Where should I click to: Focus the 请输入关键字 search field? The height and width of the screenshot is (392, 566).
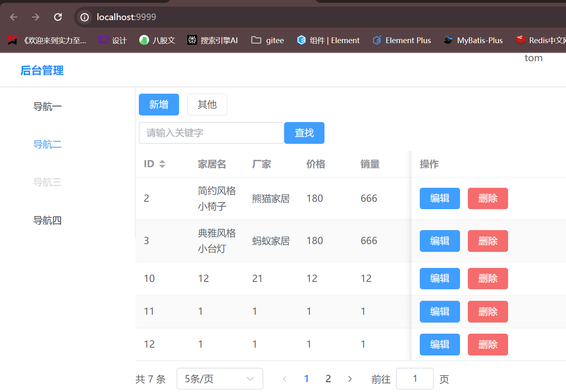212,133
